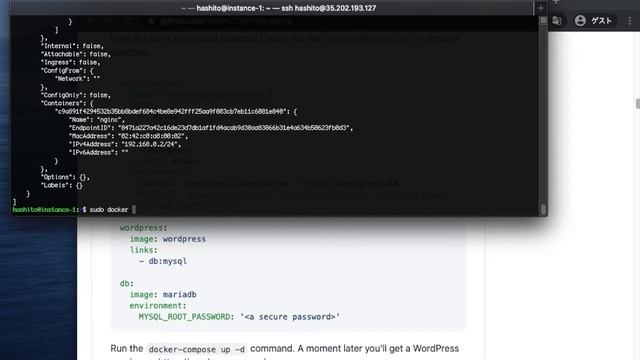Click 'image: mariadb' line in code block

(163, 295)
